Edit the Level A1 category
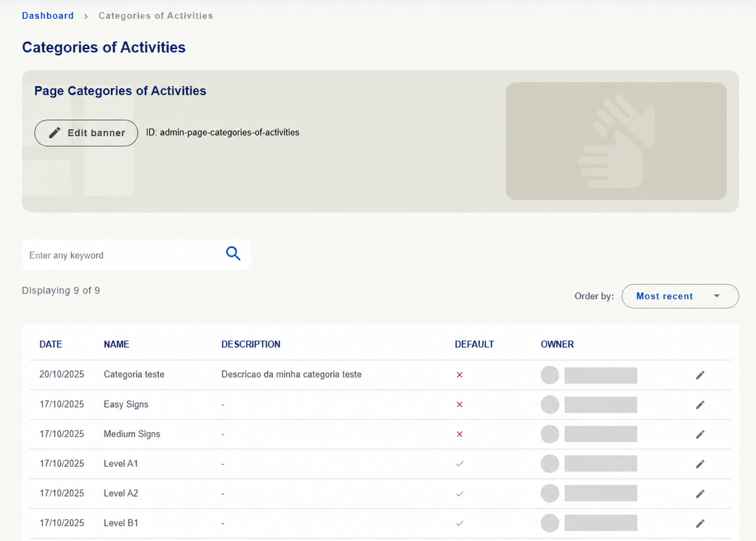 click(700, 464)
